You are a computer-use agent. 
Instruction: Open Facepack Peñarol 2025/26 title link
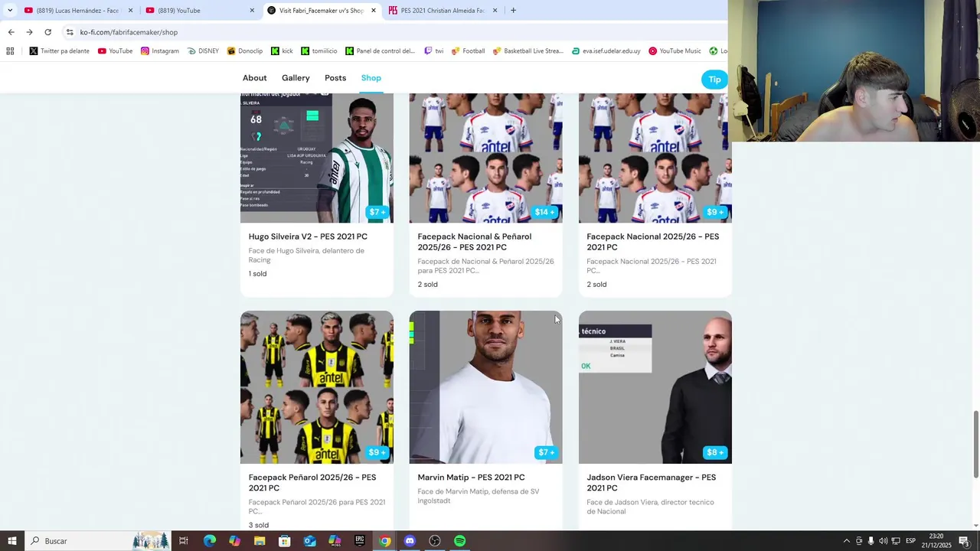click(x=312, y=483)
